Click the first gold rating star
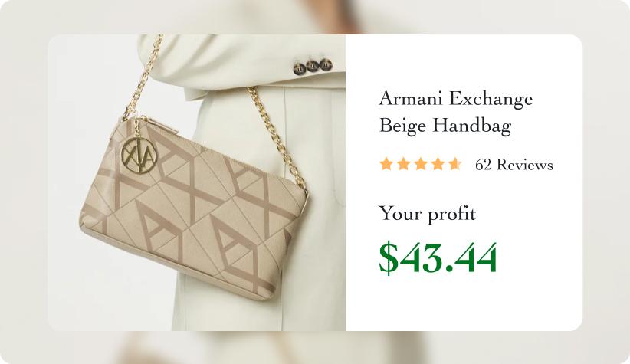 click(x=386, y=164)
